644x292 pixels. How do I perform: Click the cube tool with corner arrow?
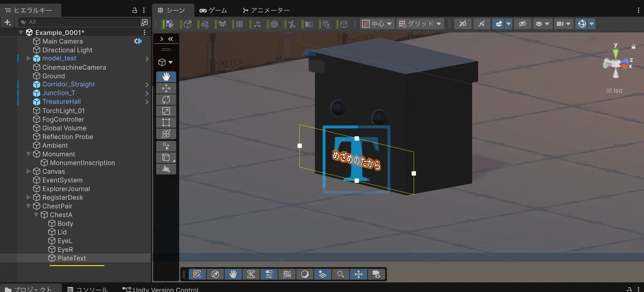[x=166, y=158]
